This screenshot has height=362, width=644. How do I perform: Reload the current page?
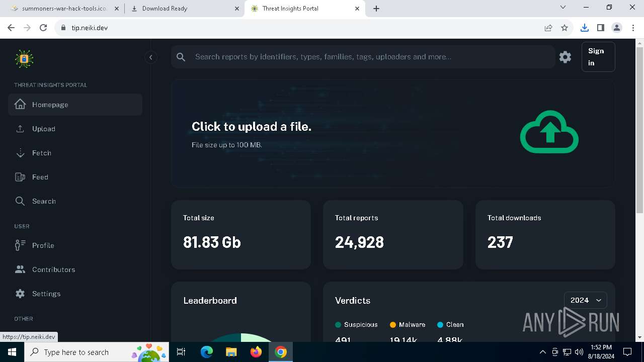coord(43,28)
